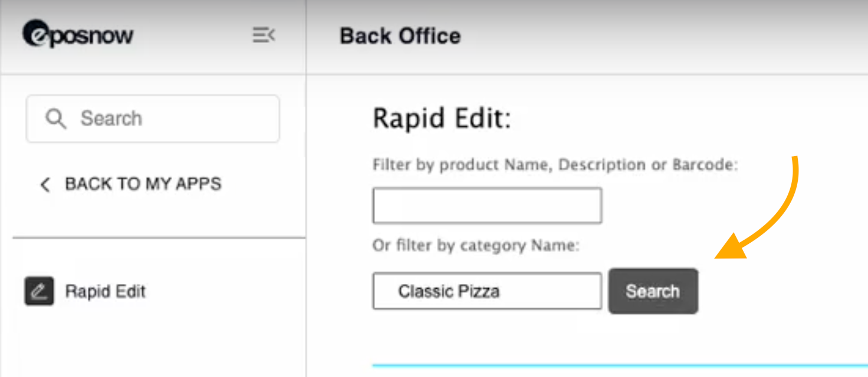The image size is (868, 377).
Task: Click the sidebar divider above Rapid Edit
Action: (159, 239)
